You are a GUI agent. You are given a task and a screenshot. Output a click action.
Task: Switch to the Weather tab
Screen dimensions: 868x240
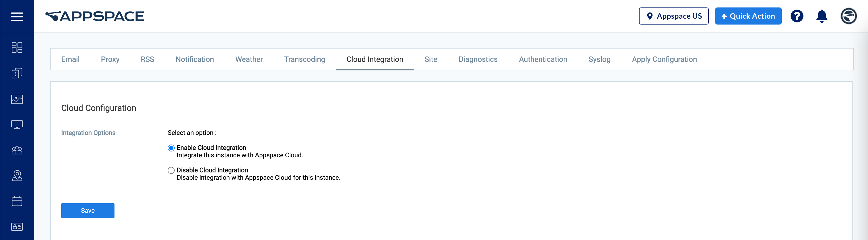249,59
